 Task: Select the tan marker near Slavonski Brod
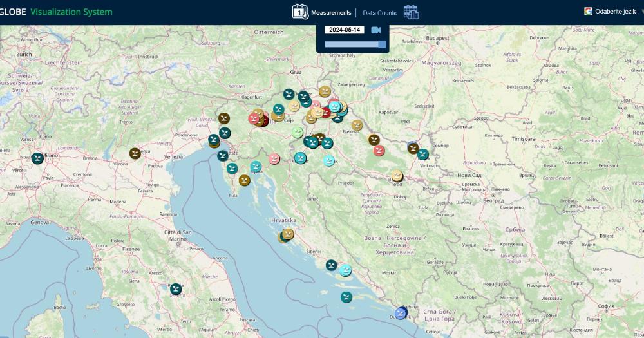(397, 175)
